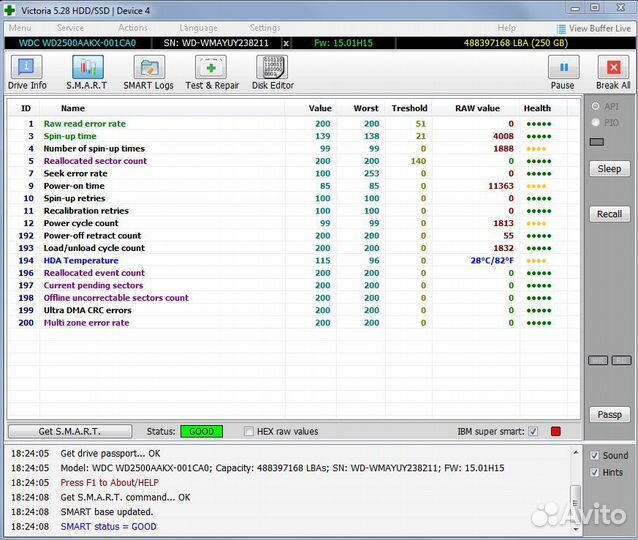
Task: Click the x next to serial number
Action: (286, 43)
